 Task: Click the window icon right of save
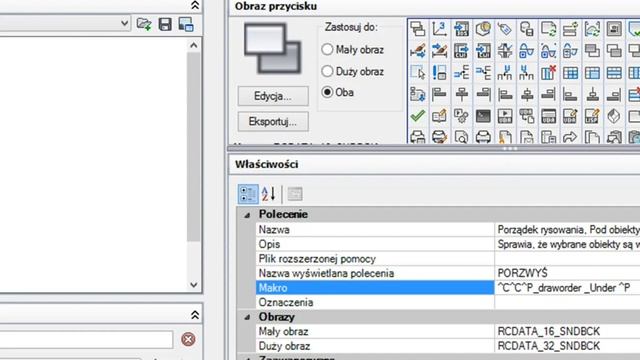pyautogui.click(x=186, y=24)
